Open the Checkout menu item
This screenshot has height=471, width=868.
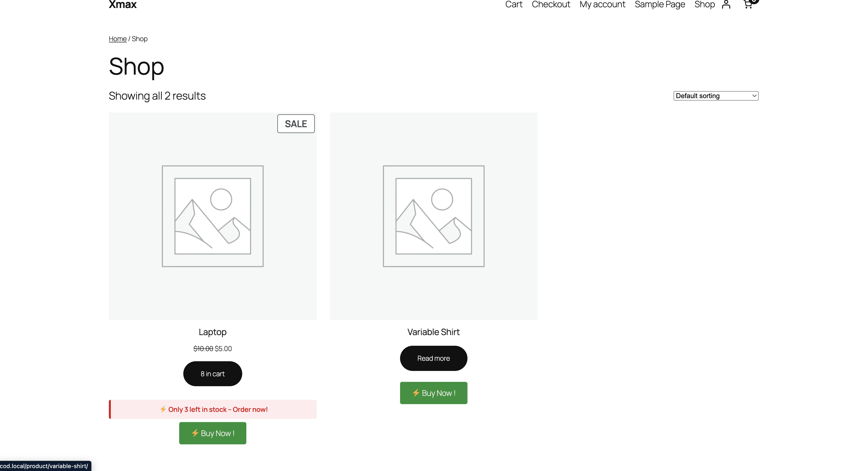pyautogui.click(x=551, y=5)
